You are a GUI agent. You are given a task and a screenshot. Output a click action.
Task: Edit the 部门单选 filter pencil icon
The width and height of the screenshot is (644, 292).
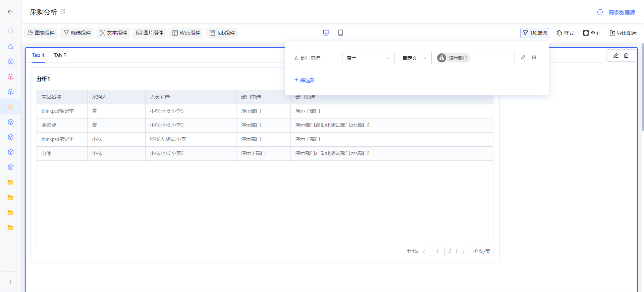[523, 57]
